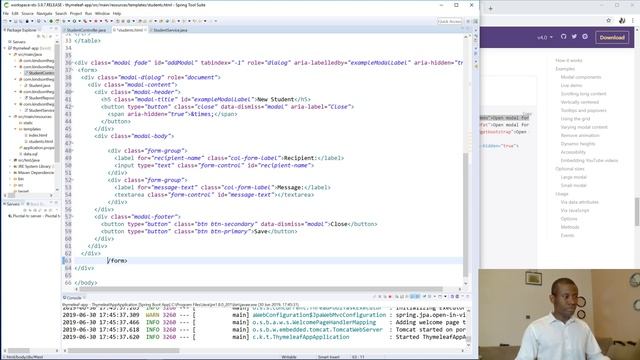Expand the JRE System Library node
This screenshot has height=360, width=640.
(x=10, y=167)
